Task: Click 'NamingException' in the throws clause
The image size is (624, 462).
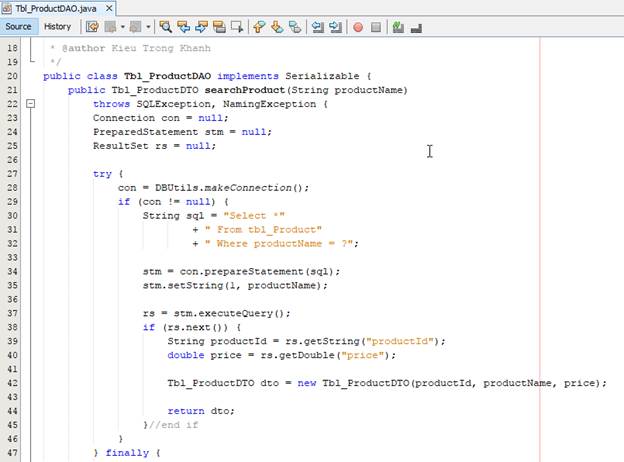Action: coord(269,104)
